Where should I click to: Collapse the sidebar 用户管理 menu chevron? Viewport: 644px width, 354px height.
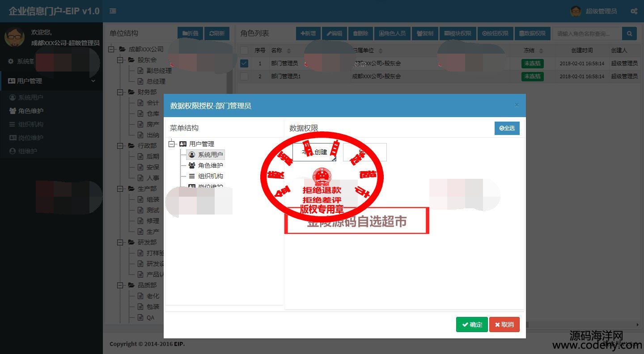click(93, 81)
